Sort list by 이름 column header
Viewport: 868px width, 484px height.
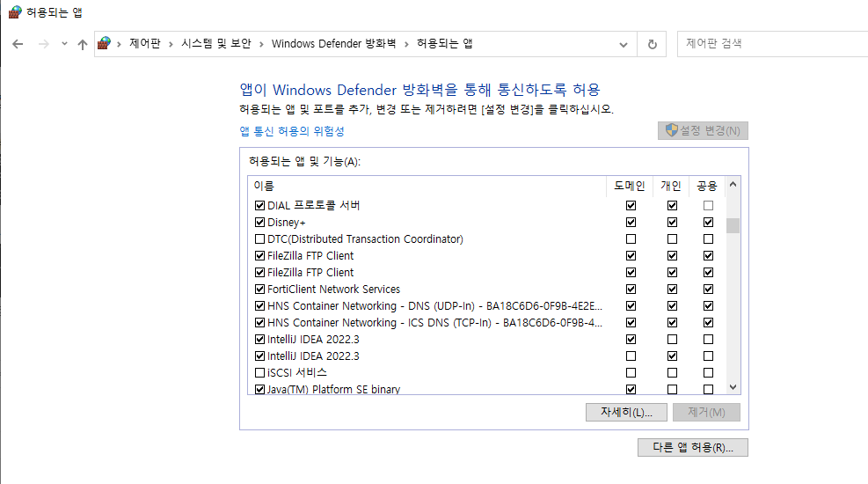pos(427,186)
